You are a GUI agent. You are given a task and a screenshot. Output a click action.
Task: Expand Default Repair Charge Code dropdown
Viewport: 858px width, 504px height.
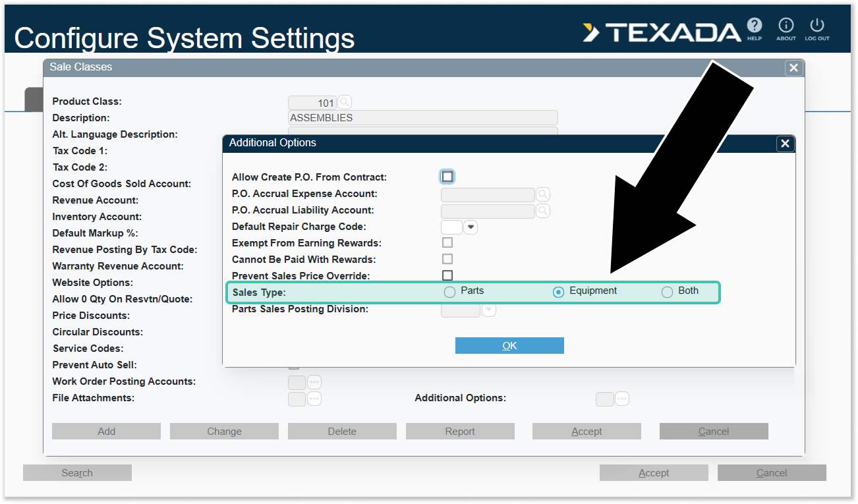(x=471, y=227)
